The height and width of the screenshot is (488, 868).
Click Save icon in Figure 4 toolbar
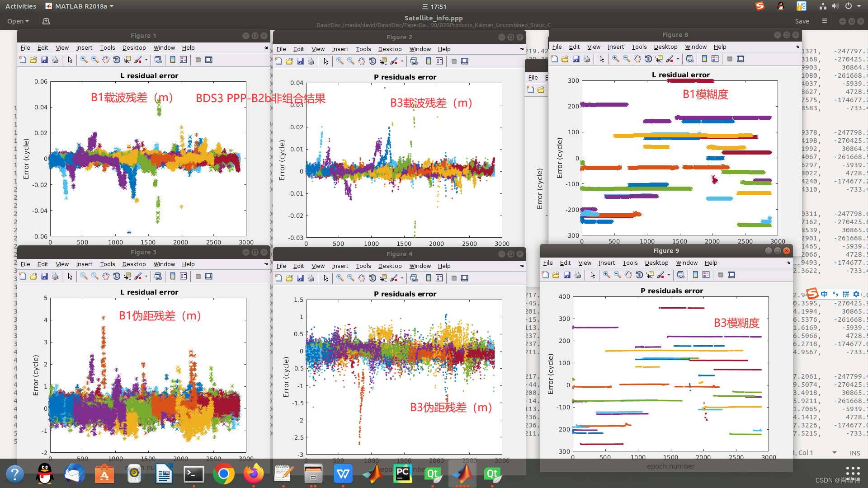click(x=300, y=278)
